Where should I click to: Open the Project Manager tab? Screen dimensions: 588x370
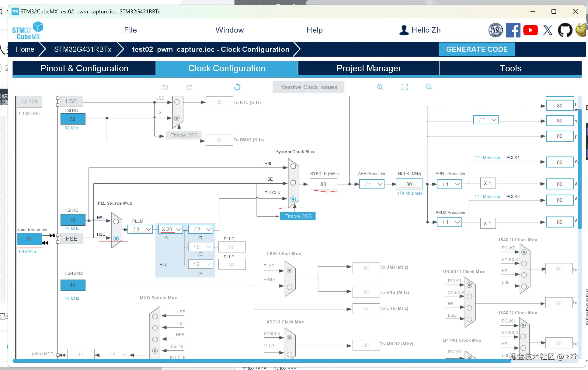click(x=369, y=68)
